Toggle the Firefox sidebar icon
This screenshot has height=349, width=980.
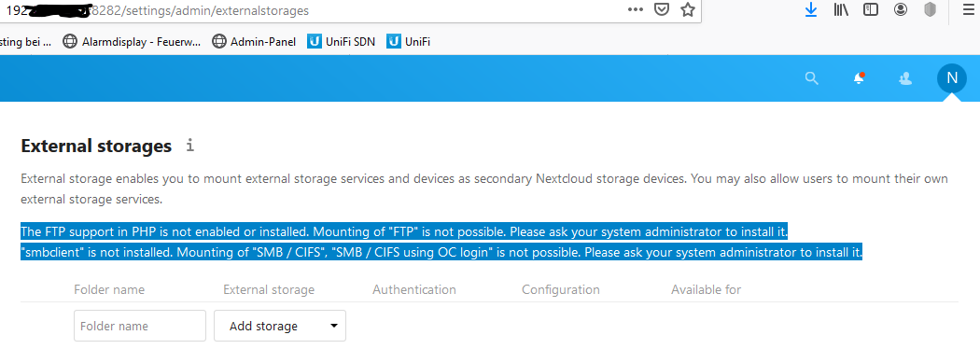[x=871, y=10]
